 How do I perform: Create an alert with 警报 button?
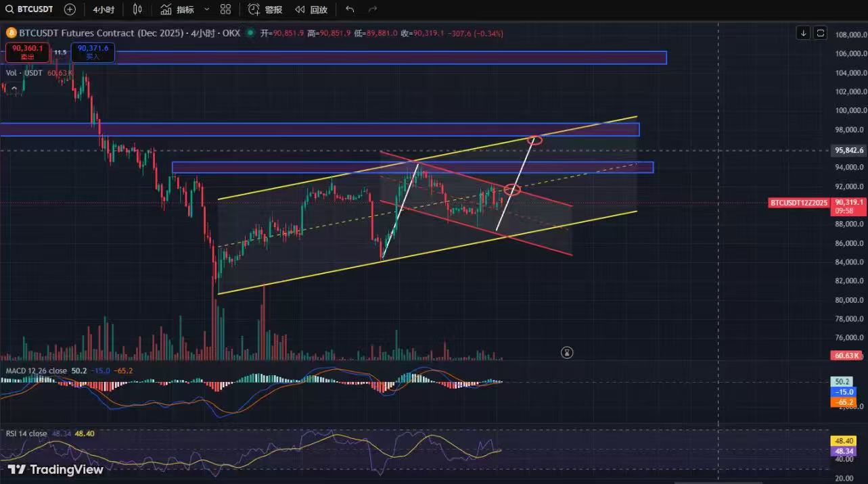point(265,9)
